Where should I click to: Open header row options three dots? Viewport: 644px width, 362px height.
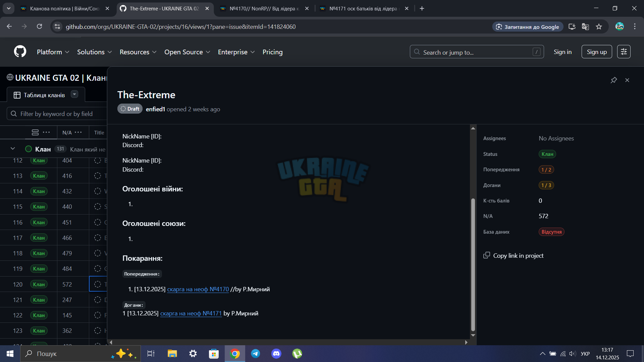pyautogui.click(x=46, y=132)
